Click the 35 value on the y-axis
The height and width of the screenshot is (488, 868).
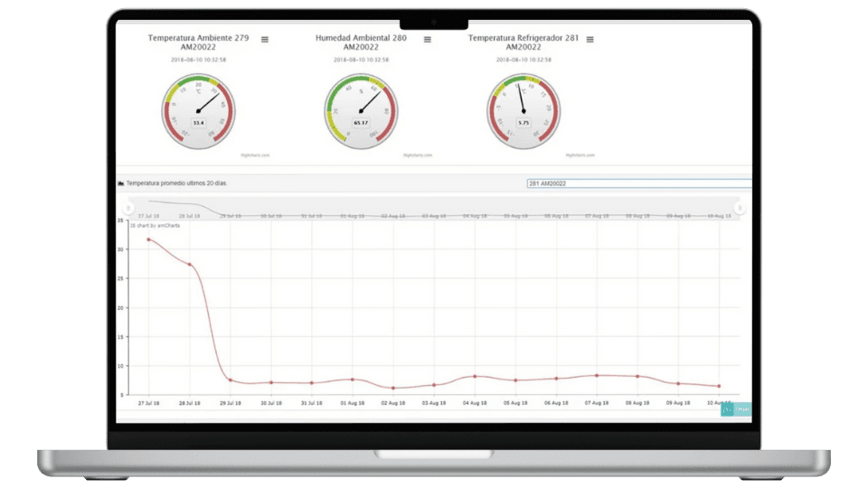click(x=120, y=221)
